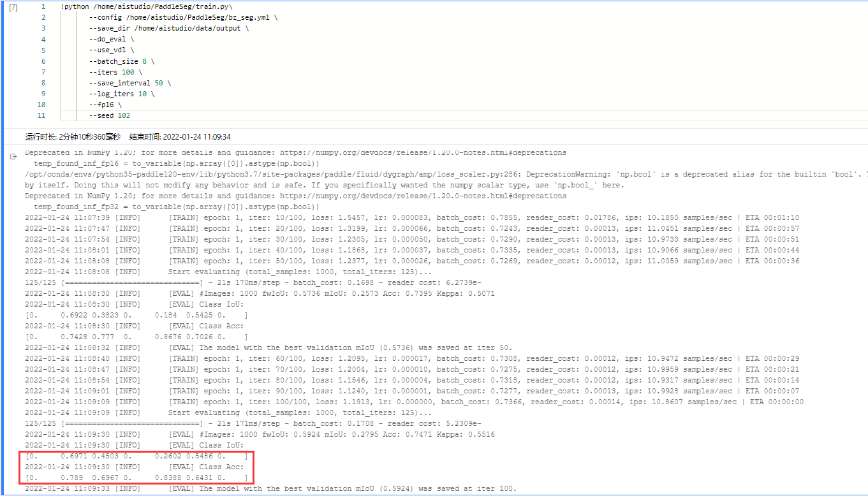Click the --batch_size 8 line
This screenshot has width=868, height=496.
[x=122, y=61]
